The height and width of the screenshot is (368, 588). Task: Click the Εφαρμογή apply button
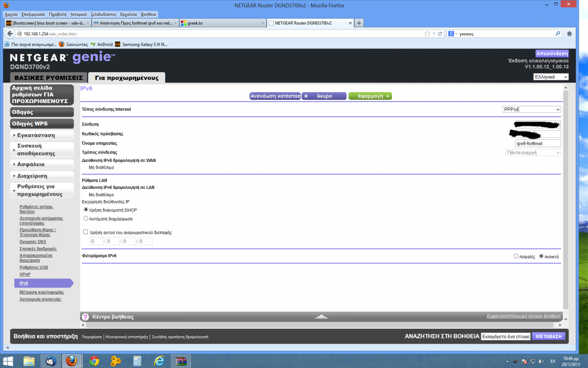coord(370,96)
